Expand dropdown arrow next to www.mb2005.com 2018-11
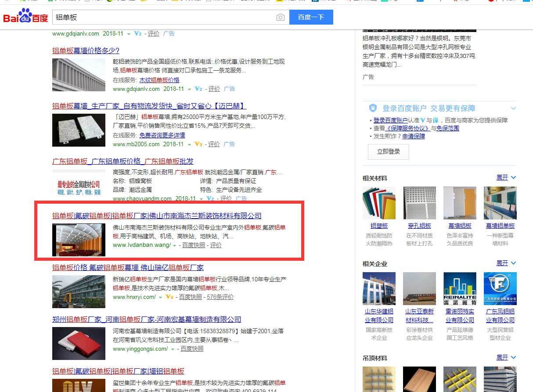This screenshot has width=533, height=392. coord(189,144)
